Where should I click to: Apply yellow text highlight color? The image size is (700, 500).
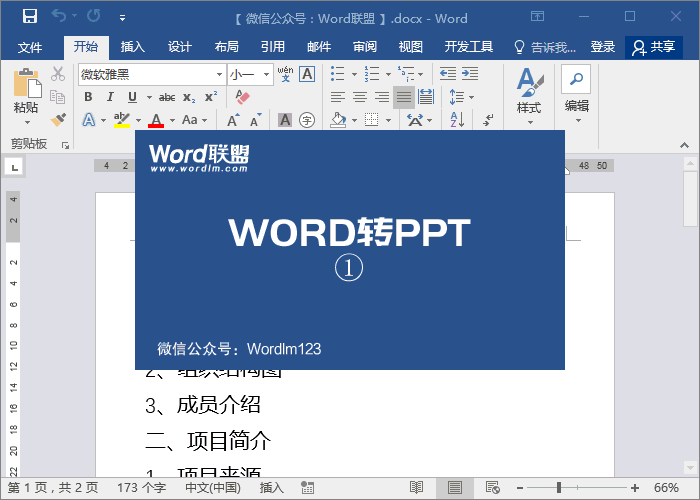coord(122,120)
